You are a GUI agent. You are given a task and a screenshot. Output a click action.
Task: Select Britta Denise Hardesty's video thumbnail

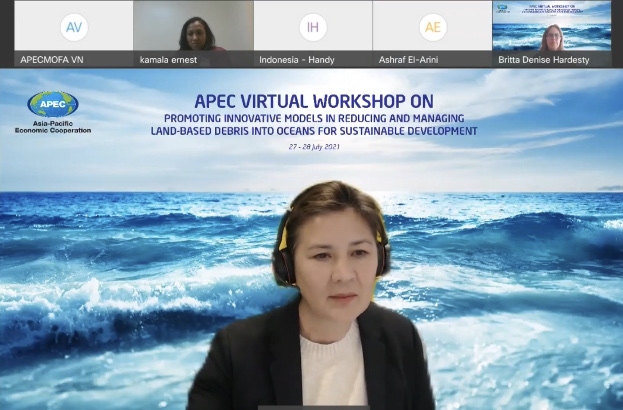551,30
